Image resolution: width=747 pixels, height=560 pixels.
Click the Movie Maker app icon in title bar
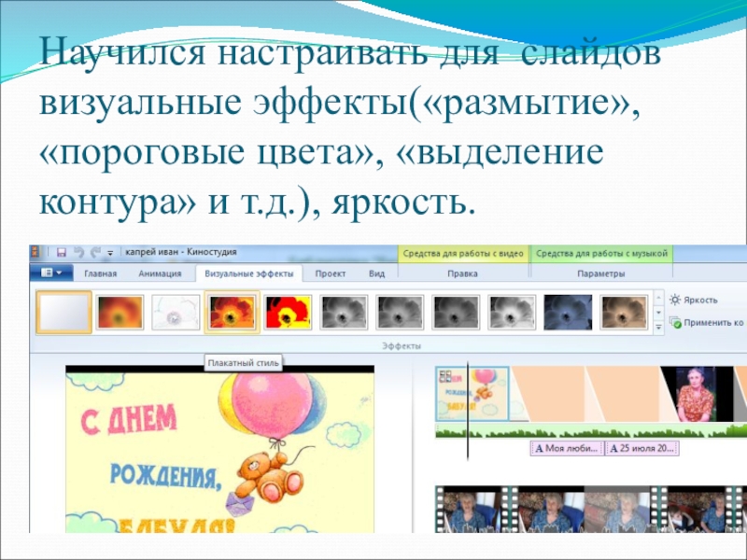(x=36, y=252)
